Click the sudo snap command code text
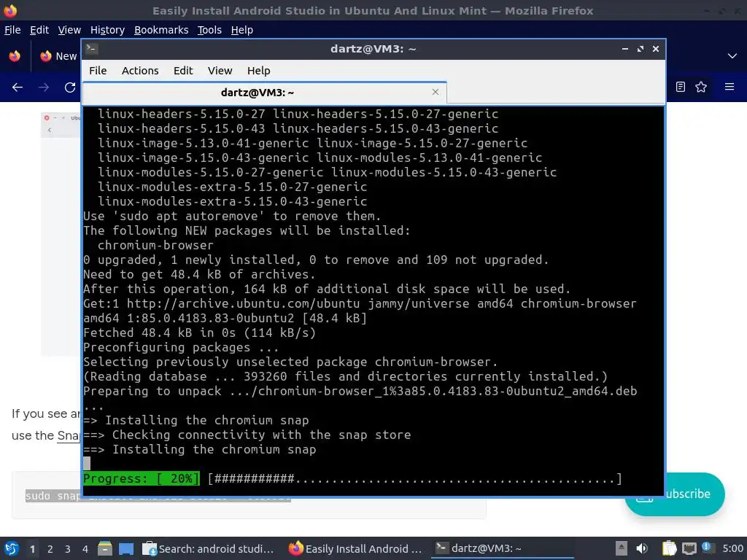 (x=53, y=496)
